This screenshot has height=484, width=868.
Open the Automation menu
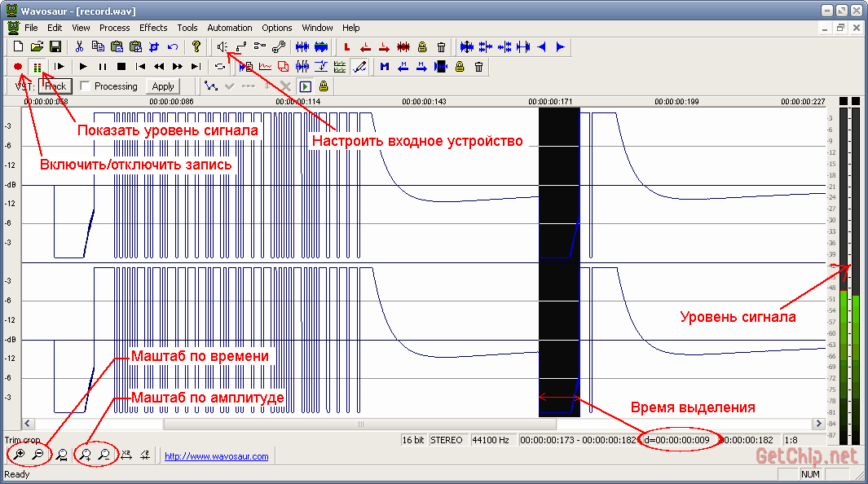coord(230,28)
